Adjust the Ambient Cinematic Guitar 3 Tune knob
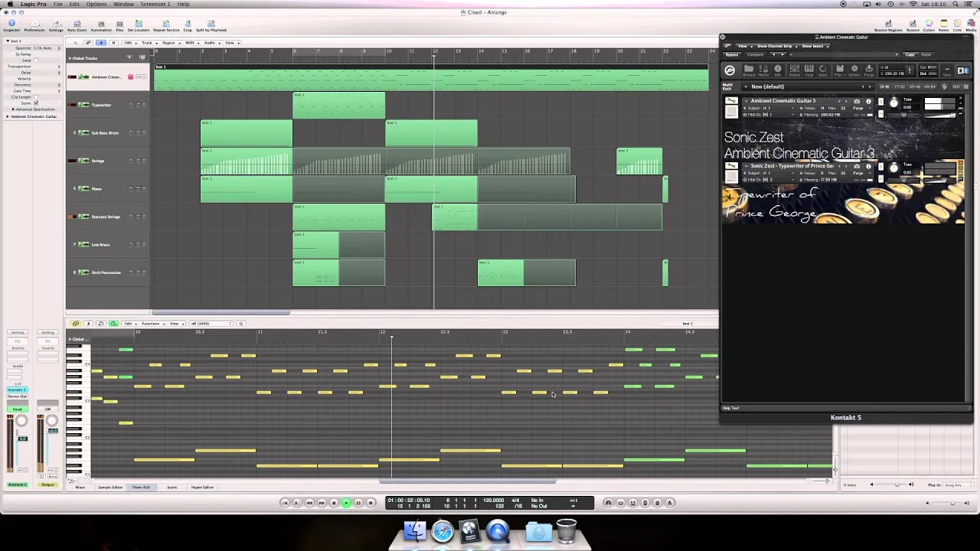The height and width of the screenshot is (551, 980). (x=893, y=103)
